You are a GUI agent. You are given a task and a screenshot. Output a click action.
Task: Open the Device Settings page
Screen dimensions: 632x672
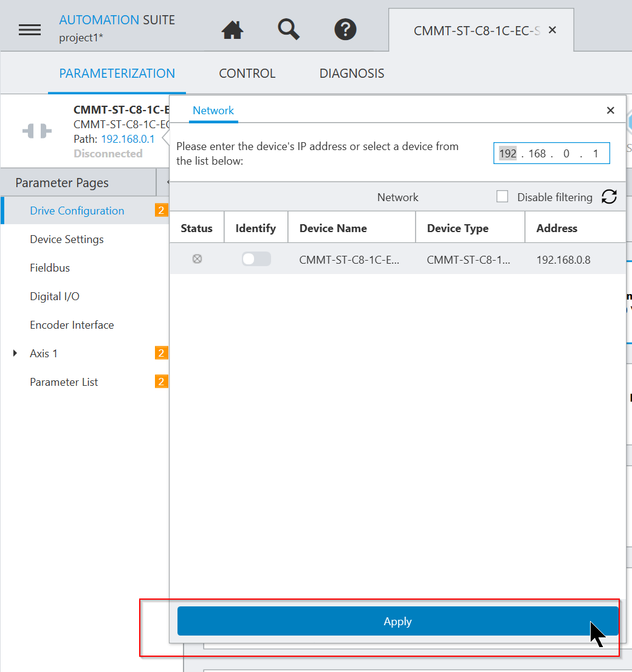[x=67, y=239]
